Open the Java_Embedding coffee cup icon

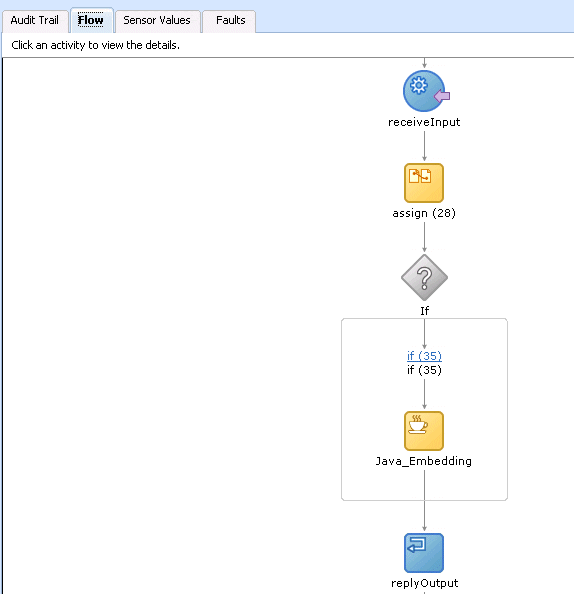424,431
